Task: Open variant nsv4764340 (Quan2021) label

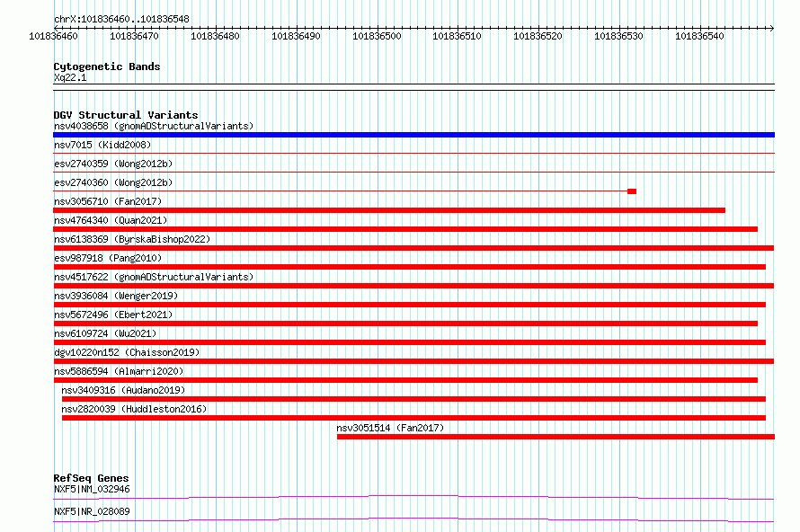Action: [x=111, y=220]
